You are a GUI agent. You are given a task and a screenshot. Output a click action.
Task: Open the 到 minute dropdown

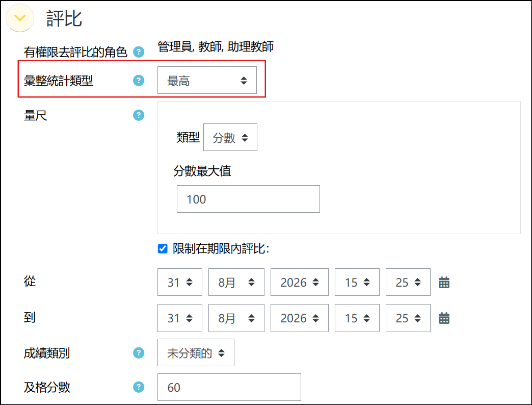408,318
